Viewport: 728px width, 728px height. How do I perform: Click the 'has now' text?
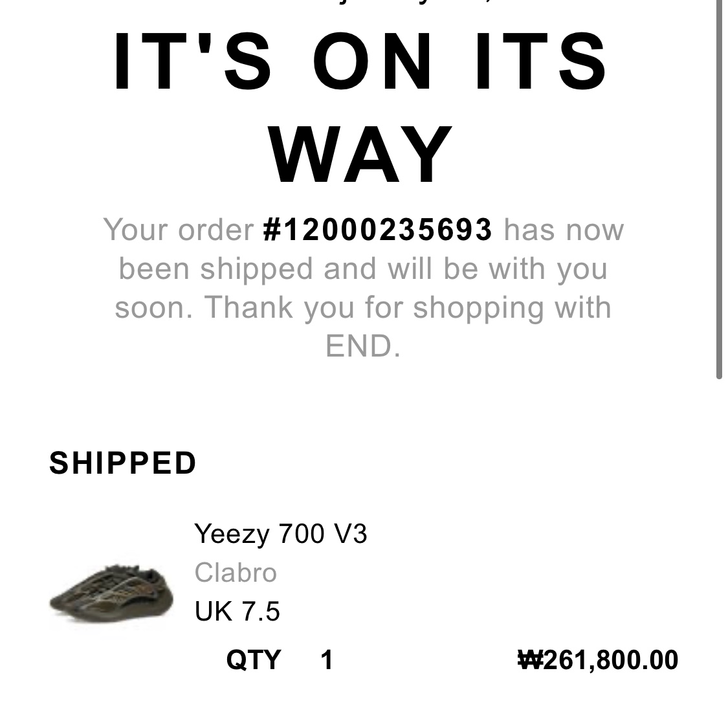[564, 229]
